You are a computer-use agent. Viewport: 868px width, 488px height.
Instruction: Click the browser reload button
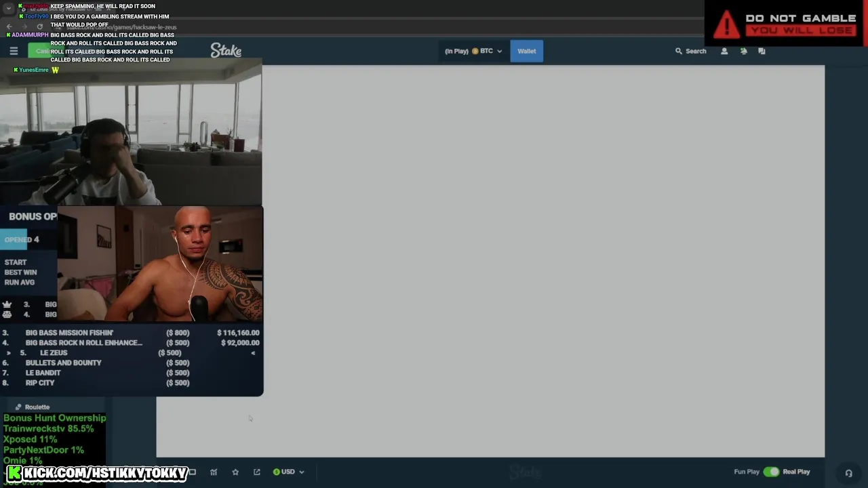pyautogui.click(x=40, y=26)
